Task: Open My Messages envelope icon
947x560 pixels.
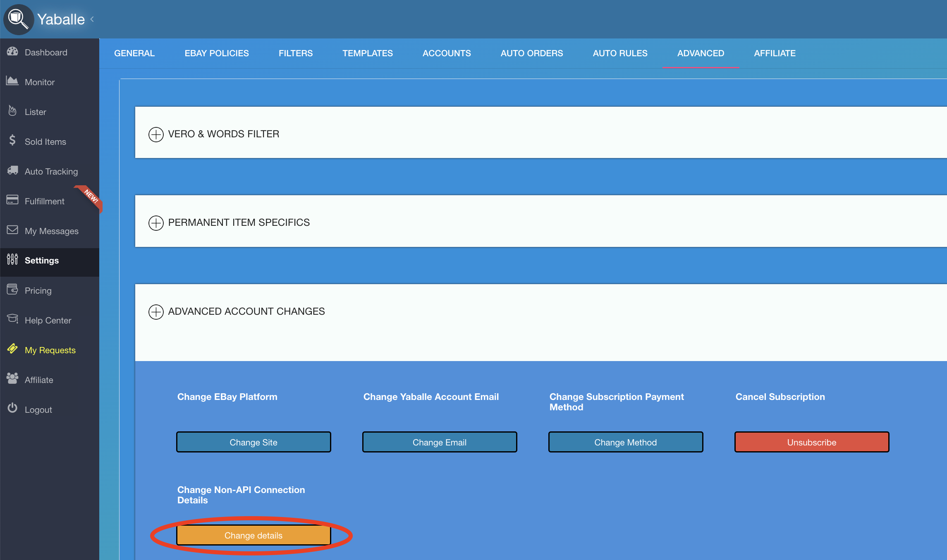Action: (12, 230)
